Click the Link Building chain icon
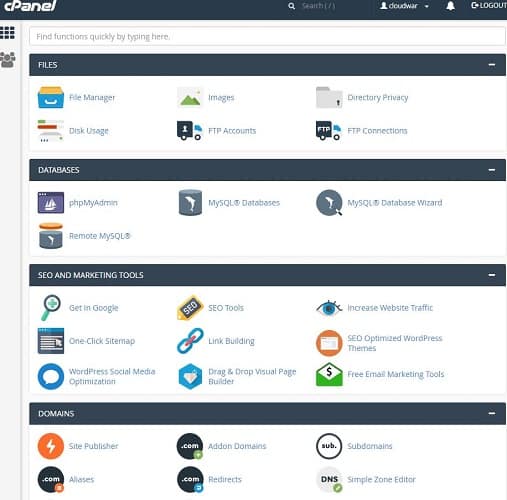The image size is (507, 500). pyautogui.click(x=190, y=341)
